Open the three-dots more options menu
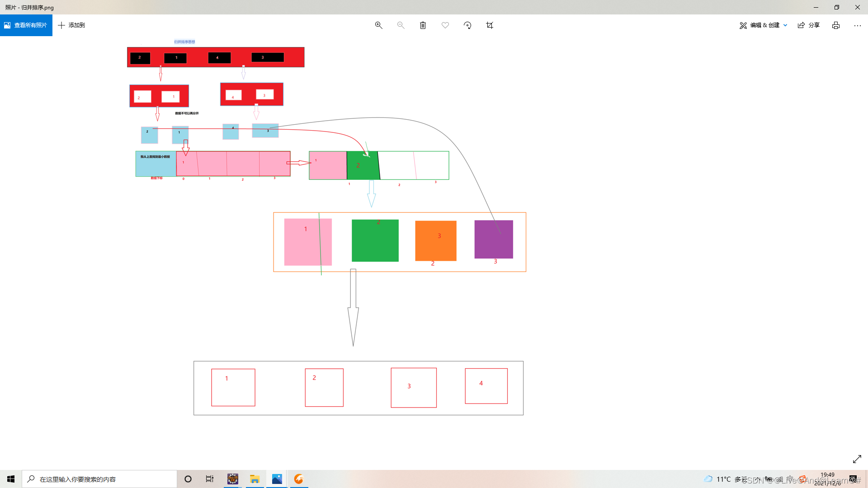 point(857,25)
